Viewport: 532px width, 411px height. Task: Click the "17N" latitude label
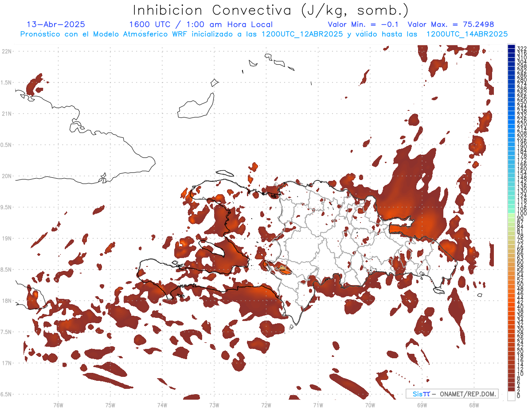tap(7, 363)
